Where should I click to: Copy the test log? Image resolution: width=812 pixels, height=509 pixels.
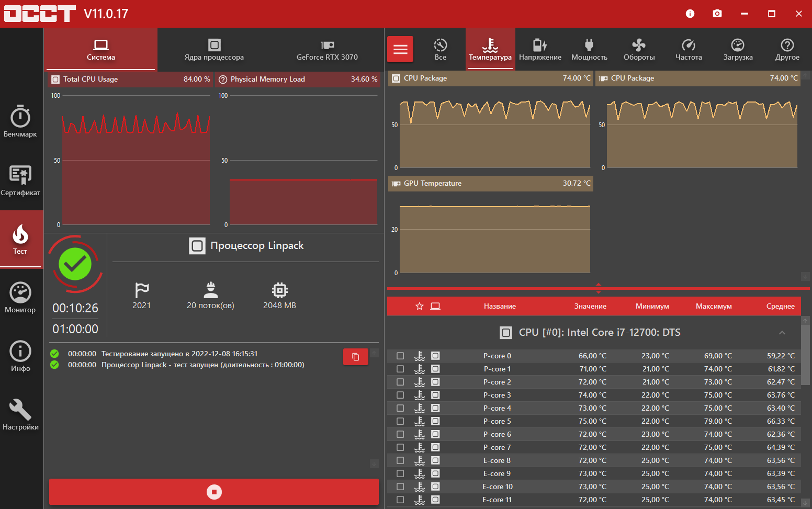click(x=356, y=357)
